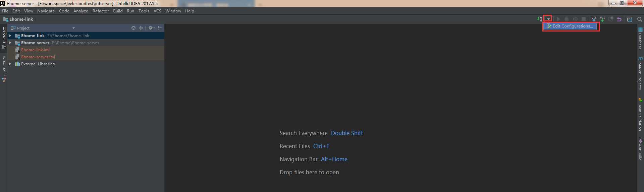
Task: Click the Ctrl+E shortcut hint text
Action: coord(321,146)
